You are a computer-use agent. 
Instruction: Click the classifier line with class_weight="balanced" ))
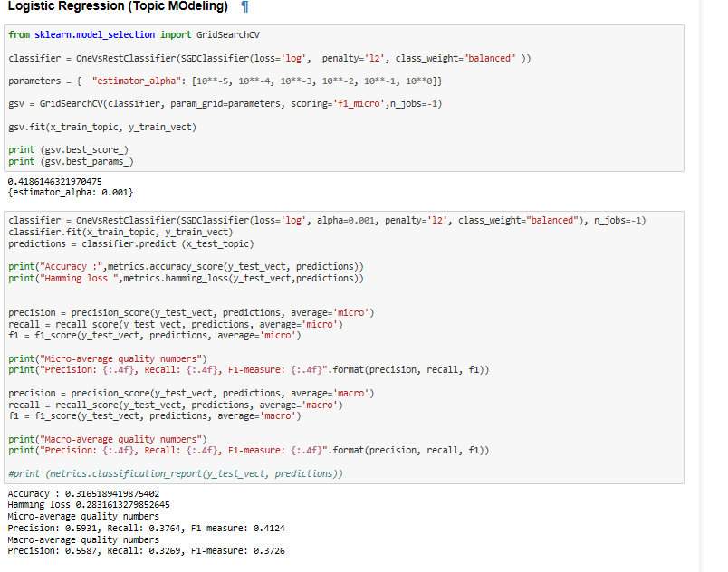click(x=270, y=59)
